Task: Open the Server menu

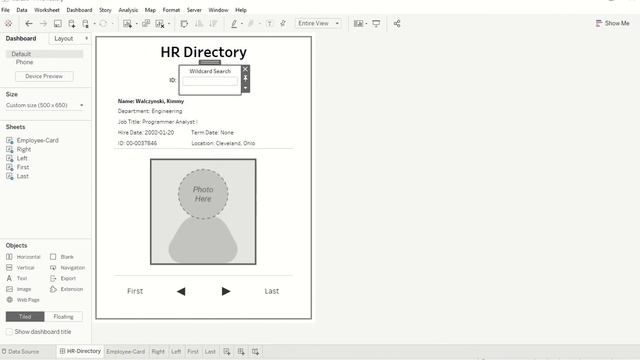Action: [194, 10]
